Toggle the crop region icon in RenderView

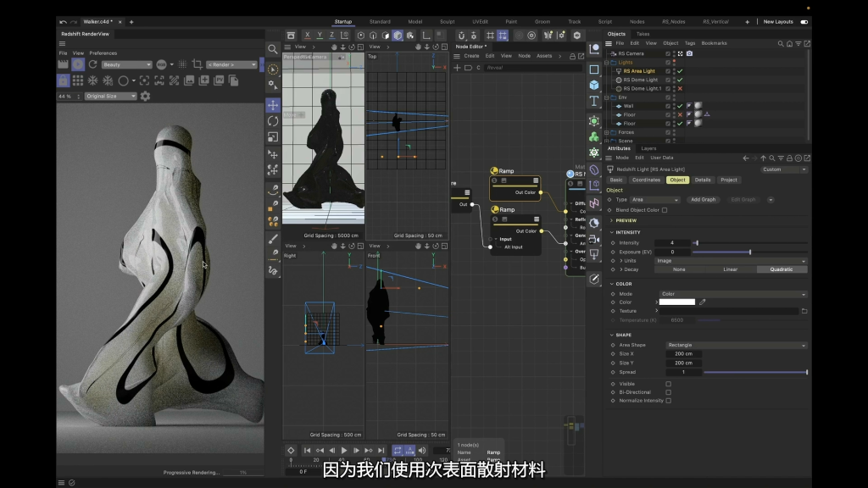coord(198,64)
